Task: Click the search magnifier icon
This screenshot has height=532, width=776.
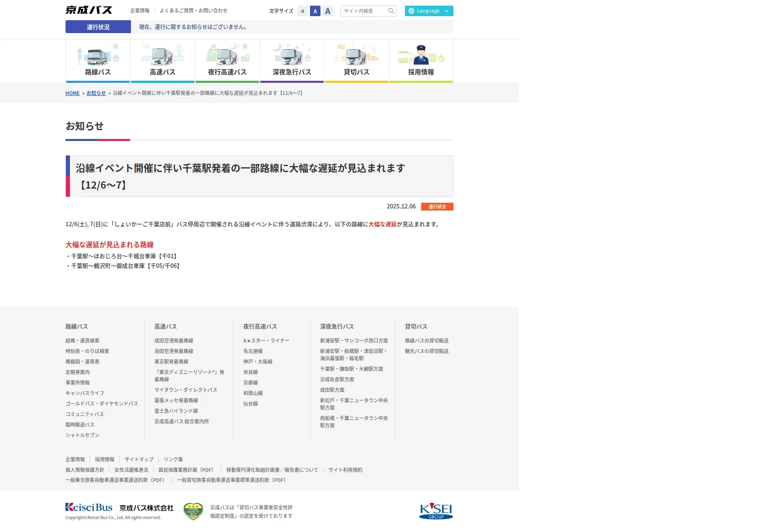Action: (x=391, y=11)
